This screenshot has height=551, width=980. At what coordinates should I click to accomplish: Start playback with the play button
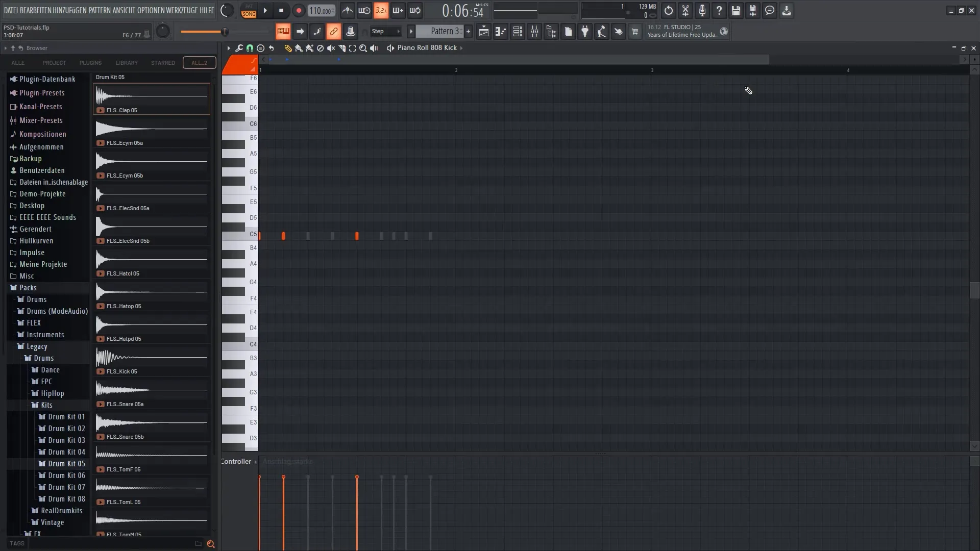(x=265, y=11)
